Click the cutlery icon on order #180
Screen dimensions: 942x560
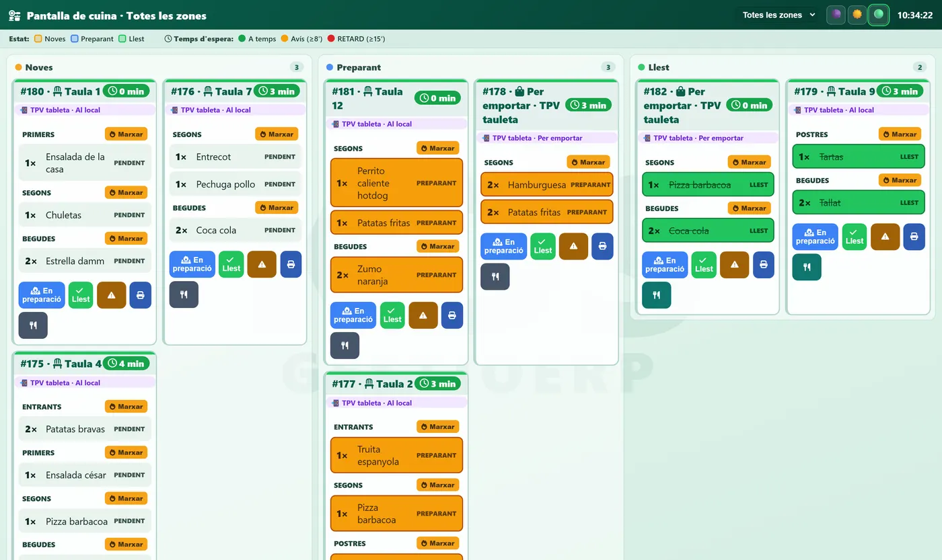[x=33, y=325]
